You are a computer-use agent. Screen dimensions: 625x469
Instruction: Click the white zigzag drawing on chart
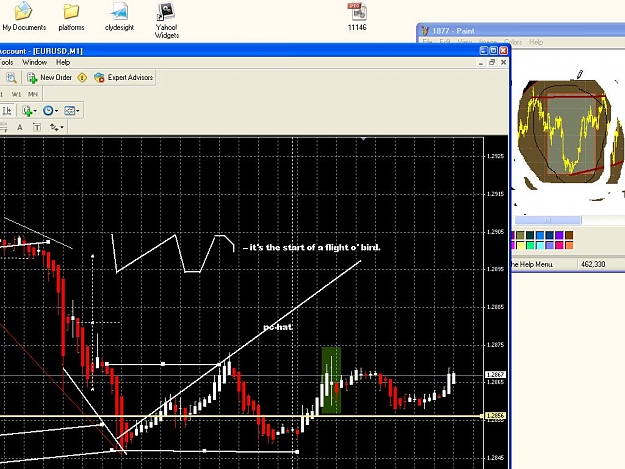[173, 253]
